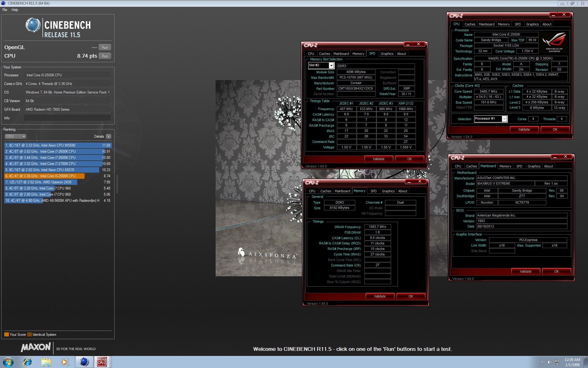Open the File menu
588x368 pixels.
pos(5,10)
